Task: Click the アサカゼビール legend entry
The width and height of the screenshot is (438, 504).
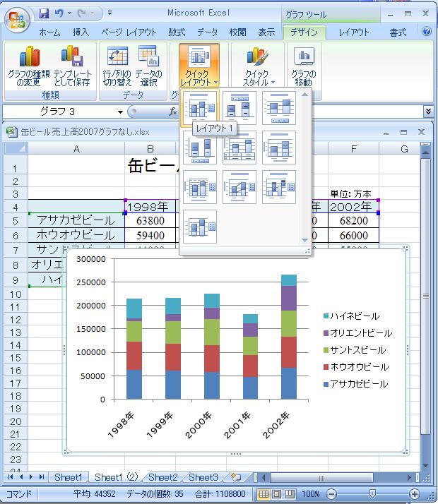Action: (x=355, y=384)
